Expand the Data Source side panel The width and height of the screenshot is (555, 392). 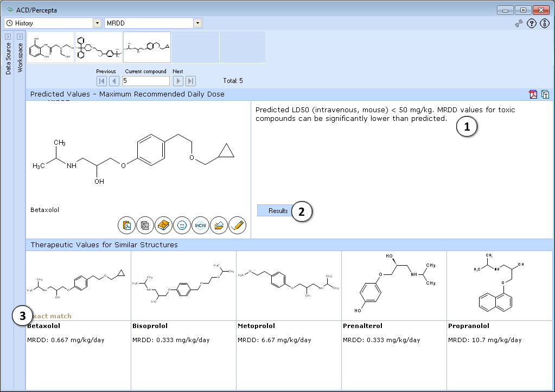[8, 36]
